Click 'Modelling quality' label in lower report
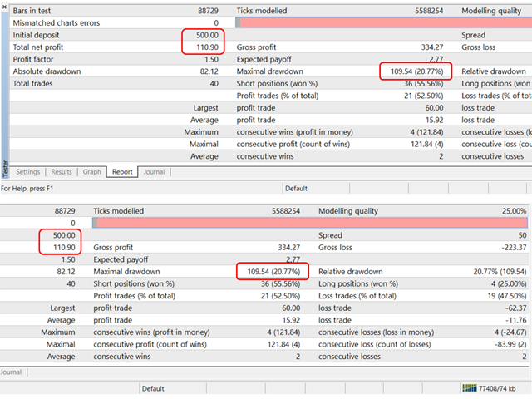This screenshot has height=399, width=532. click(x=347, y=211)
